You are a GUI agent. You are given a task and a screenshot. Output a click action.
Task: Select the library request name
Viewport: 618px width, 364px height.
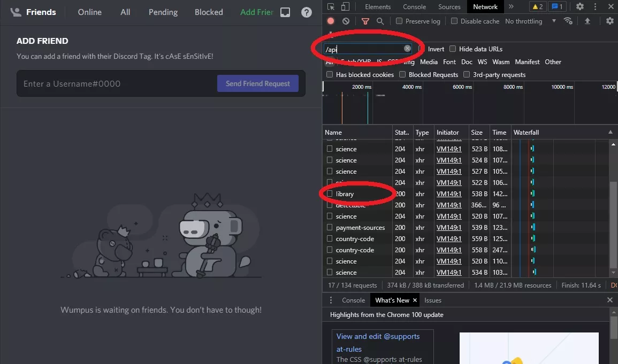345,194
